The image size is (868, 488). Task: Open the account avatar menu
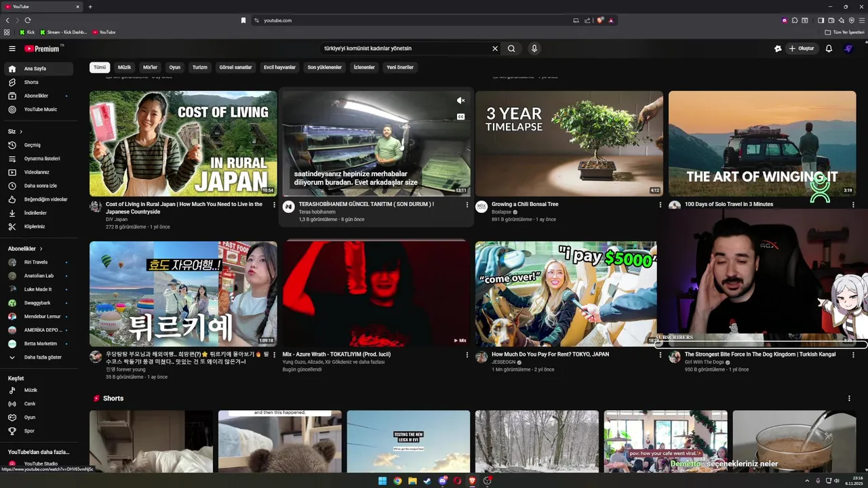[848, 49]
